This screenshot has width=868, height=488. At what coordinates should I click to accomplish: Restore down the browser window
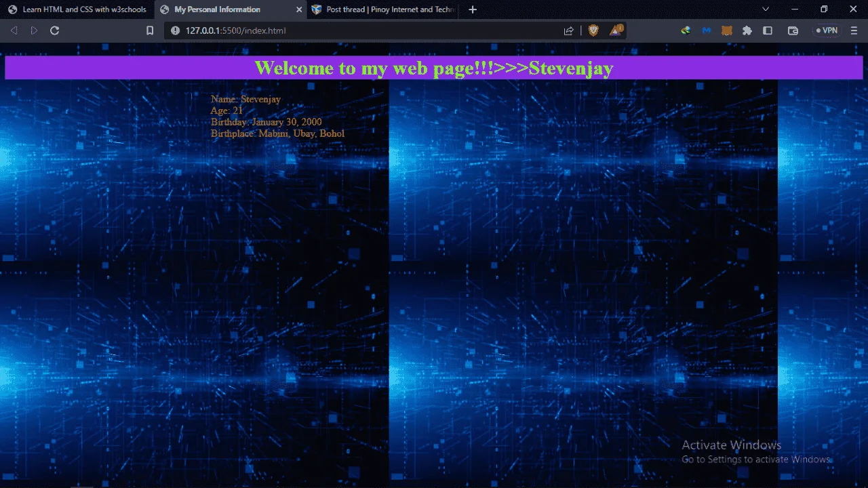click(x=824, y=9)
